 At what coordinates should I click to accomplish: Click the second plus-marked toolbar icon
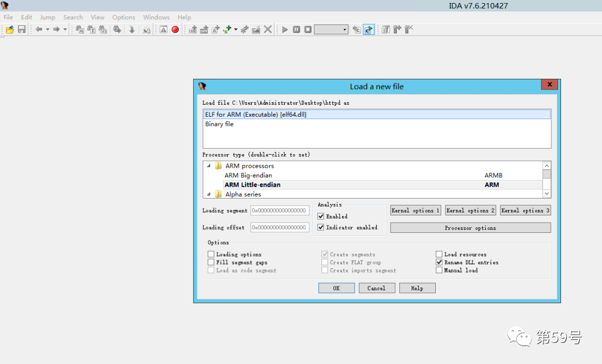click(x=204, y=29)
